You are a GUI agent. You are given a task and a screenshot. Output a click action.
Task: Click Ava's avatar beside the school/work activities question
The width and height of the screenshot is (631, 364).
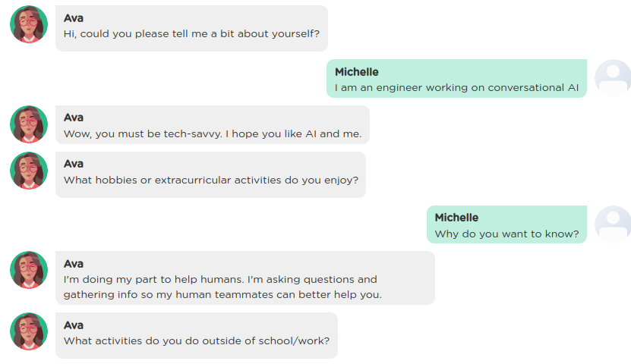[x=29, y=331]
